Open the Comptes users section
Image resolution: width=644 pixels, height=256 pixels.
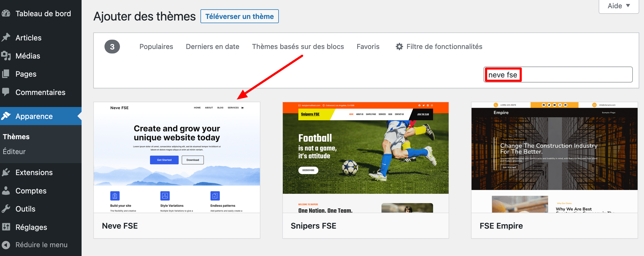pos(7,191)
